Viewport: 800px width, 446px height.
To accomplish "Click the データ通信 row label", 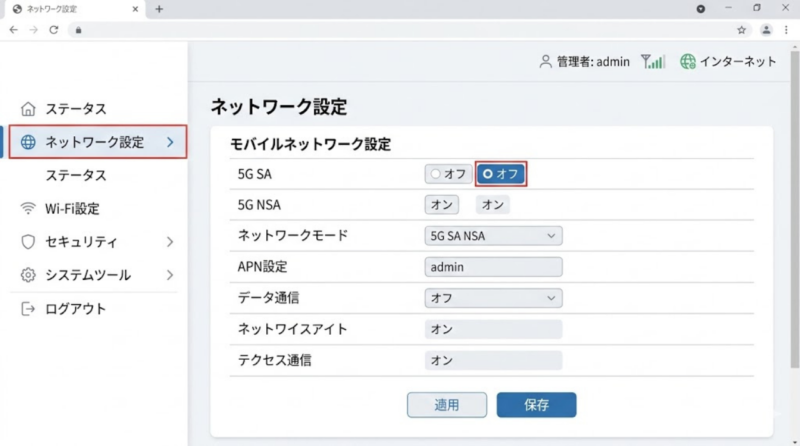I will coord(268,298).
